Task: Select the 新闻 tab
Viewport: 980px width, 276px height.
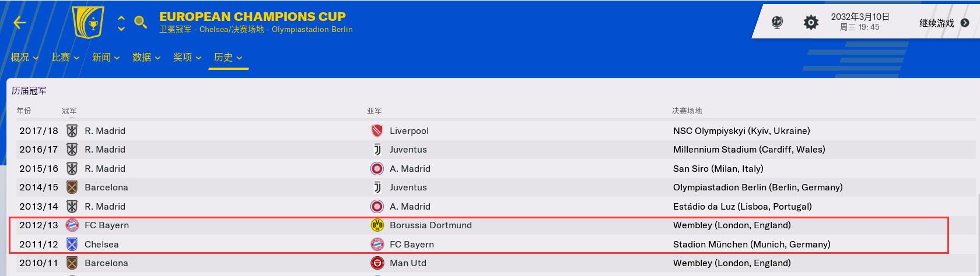Action: pyautogui.click(x=106, y=57)
